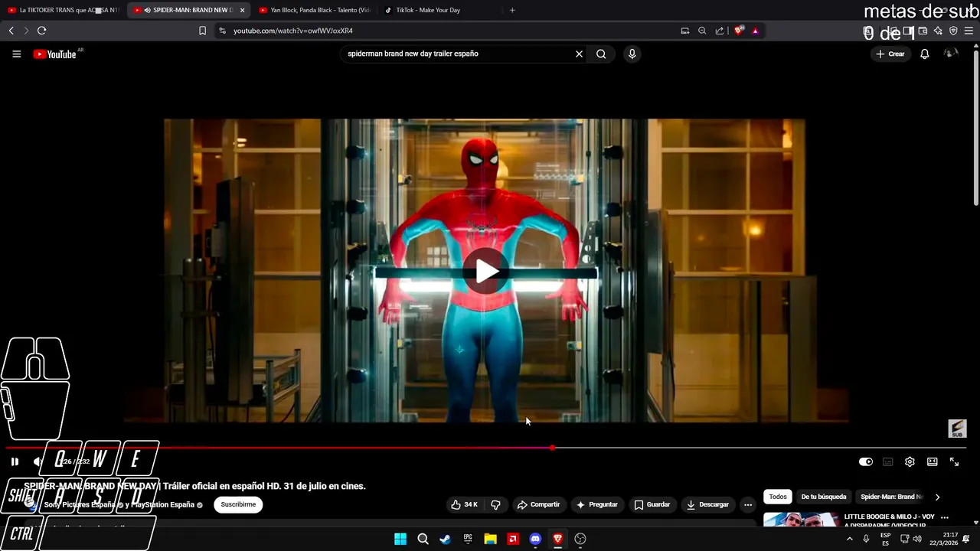
Task: Open File Explorer from the taskbar
Action: [490, 539]
